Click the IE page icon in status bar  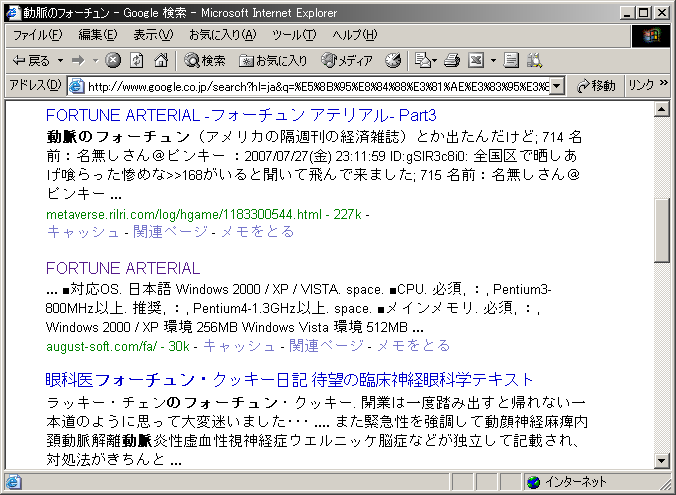pyautogui.click(x=13, y=482)
